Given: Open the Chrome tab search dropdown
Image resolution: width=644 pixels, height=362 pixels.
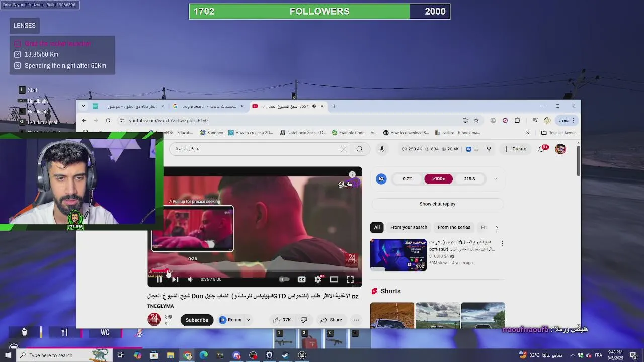Looking at the screenshot, I should pyautogui.click(x=83, y=106).
